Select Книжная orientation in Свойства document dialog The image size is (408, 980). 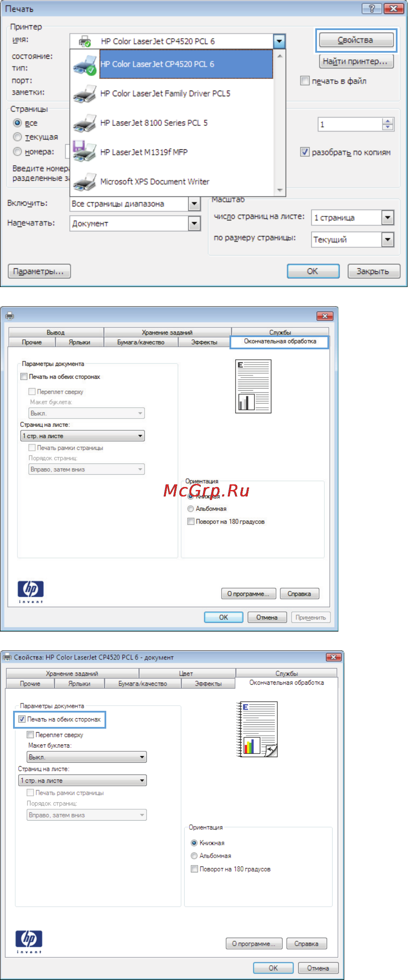pos(194,843)
